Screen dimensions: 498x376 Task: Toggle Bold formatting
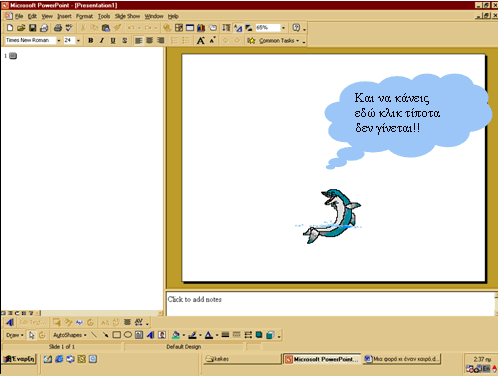click(90, 41)
